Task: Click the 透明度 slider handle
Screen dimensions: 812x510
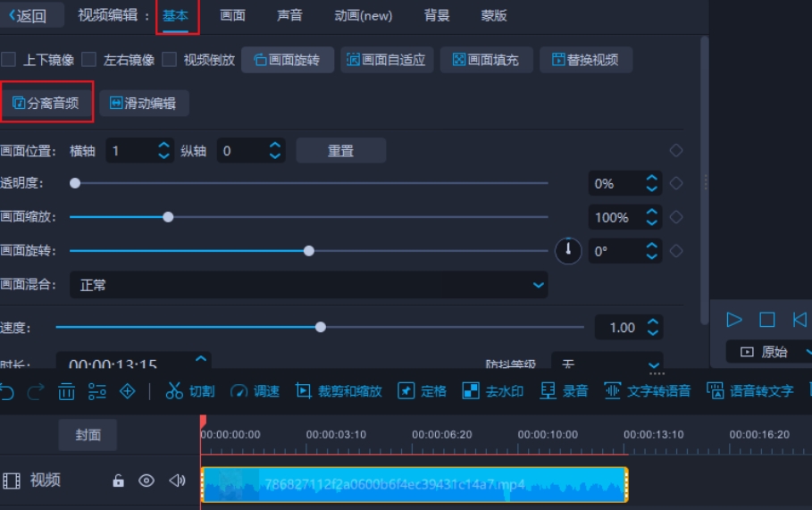Action: click(x=75, y=183)
